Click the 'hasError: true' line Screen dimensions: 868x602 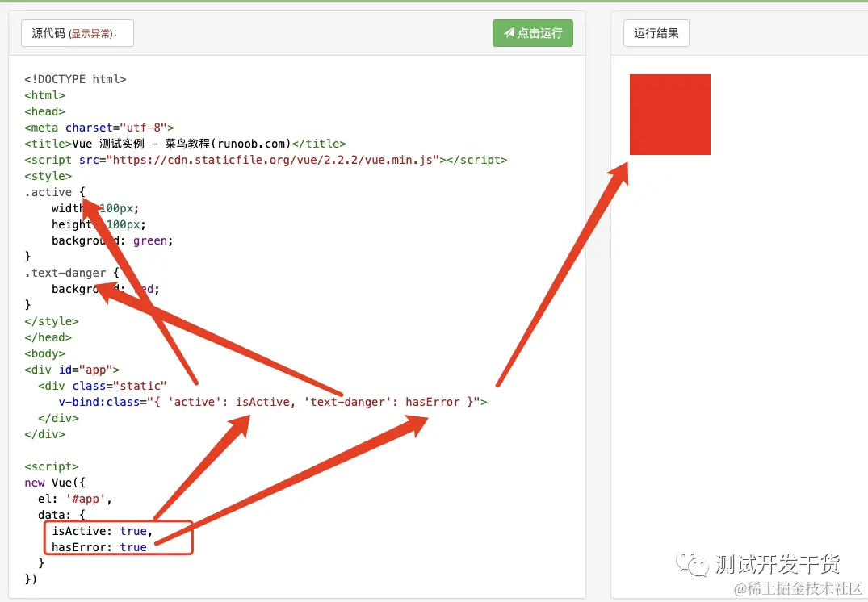[99, 547]
